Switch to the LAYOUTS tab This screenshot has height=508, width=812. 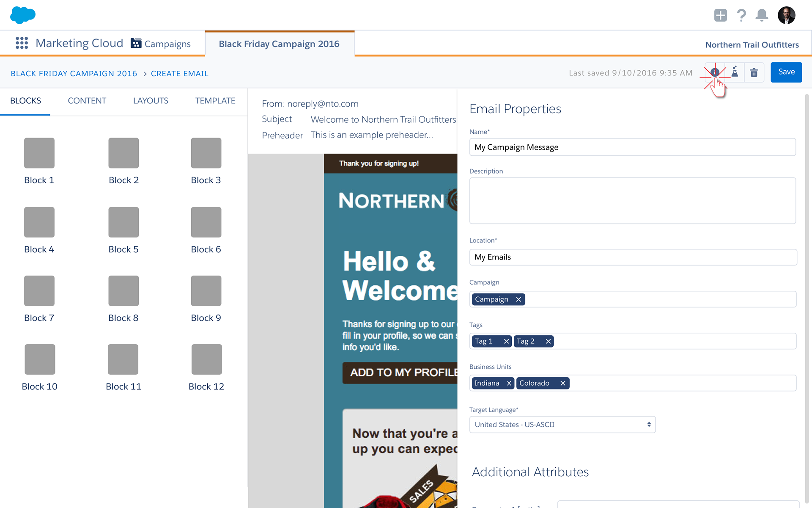151,101
